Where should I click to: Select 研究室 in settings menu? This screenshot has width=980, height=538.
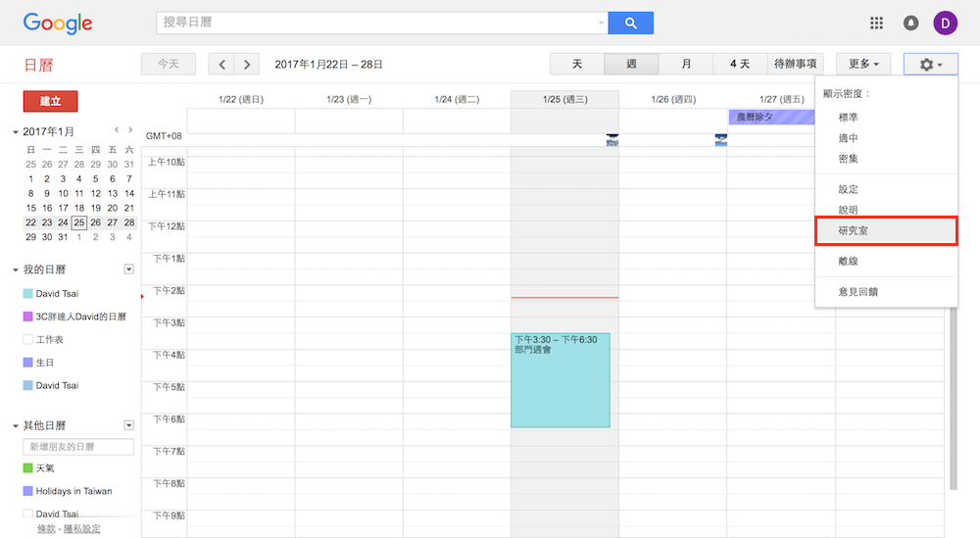886,231
